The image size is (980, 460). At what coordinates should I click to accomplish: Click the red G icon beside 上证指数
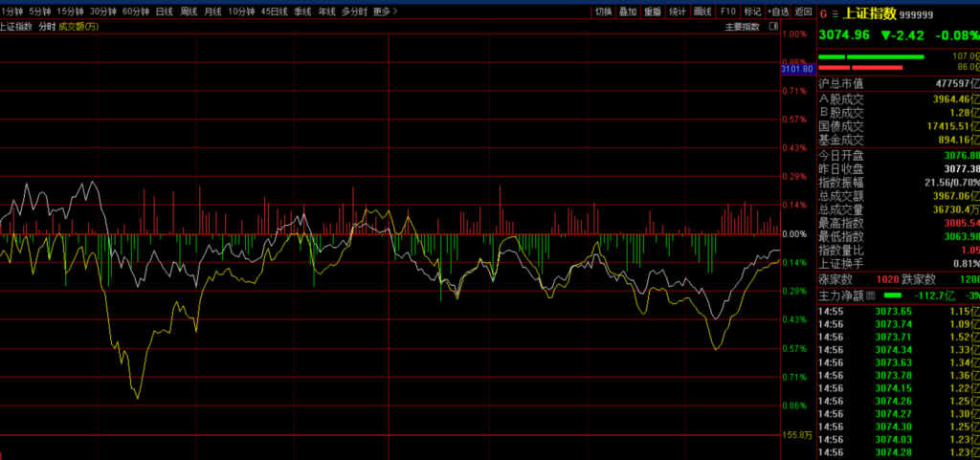tap(823, 13)
